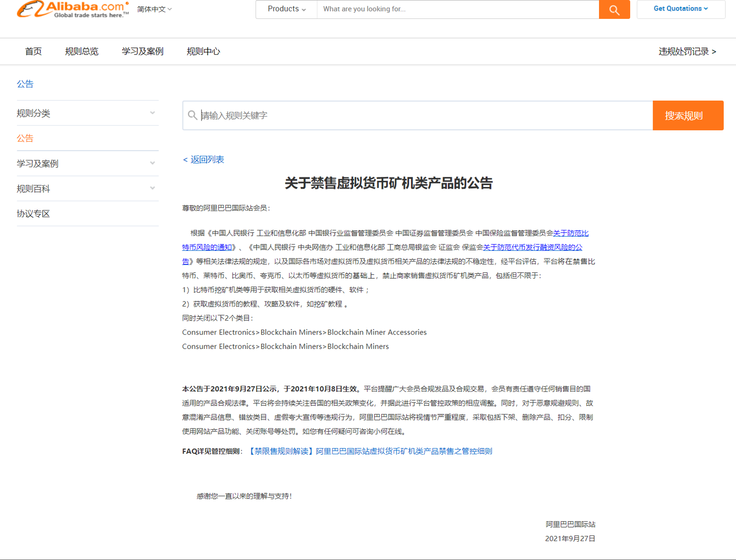Screen dimensions: 736x560
Task: Click the Alibaba.com logo
Action: tap(73, 9)
